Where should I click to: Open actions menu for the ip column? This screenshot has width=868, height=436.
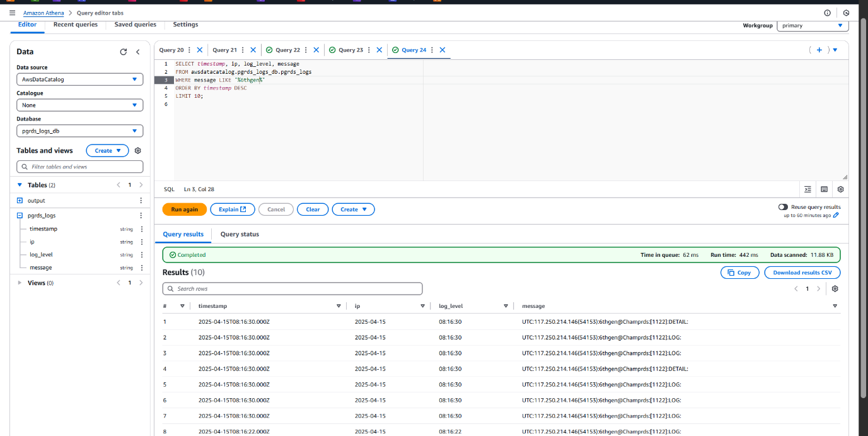(x=141, y=242)
